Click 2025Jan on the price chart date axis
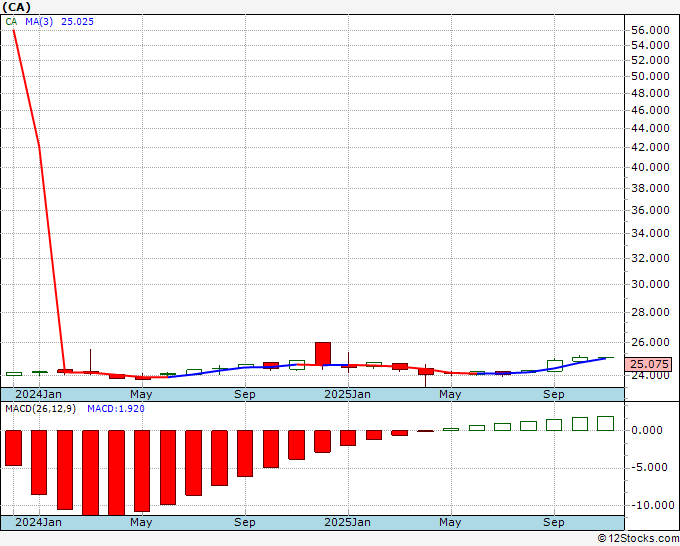680x546 pixels. click(347, 394)
